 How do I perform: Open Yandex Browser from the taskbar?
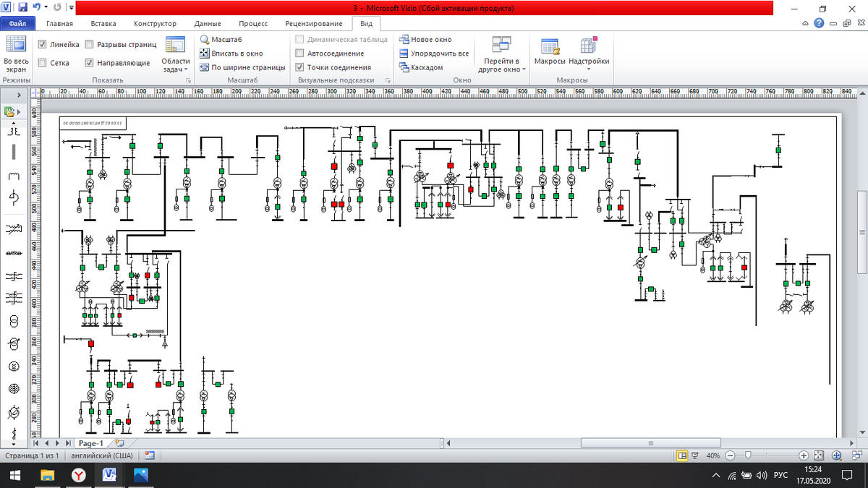pyautogui.click(x=78, y=475)
